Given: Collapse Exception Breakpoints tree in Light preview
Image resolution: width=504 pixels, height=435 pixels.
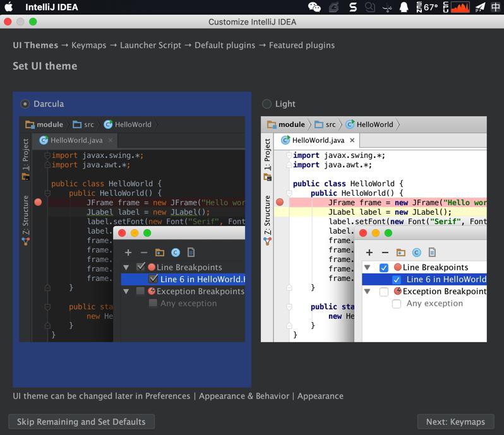Looking at the screenshot, I should 368,292.
